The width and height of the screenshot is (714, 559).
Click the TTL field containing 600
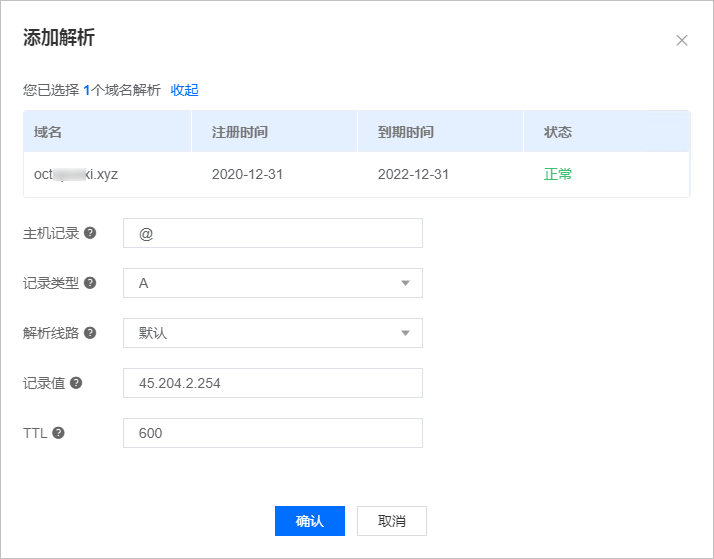[272, 433]
